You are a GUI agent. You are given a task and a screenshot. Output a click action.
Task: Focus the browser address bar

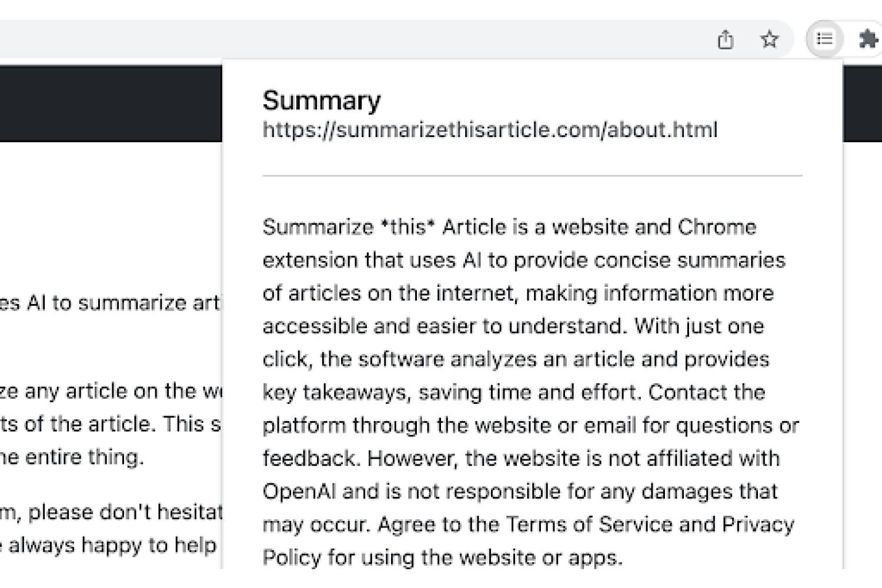click(x=353, y=39)
